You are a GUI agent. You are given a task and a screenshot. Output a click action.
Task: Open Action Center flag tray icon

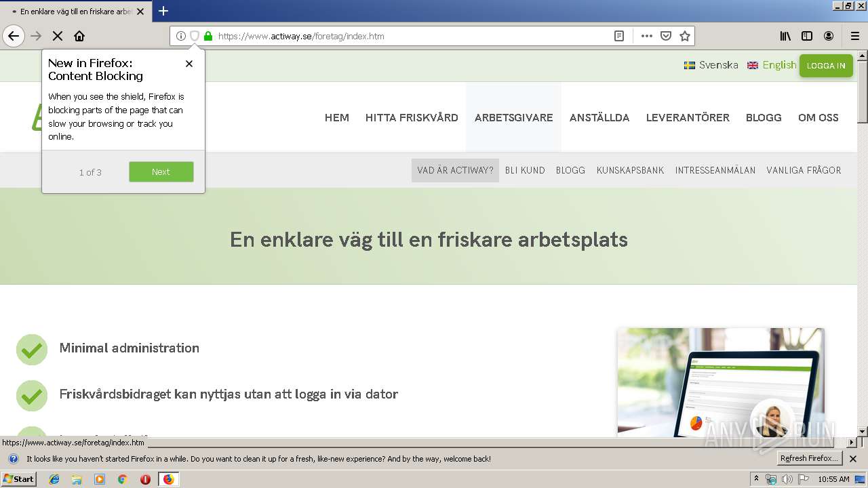(x=803, y=479)
